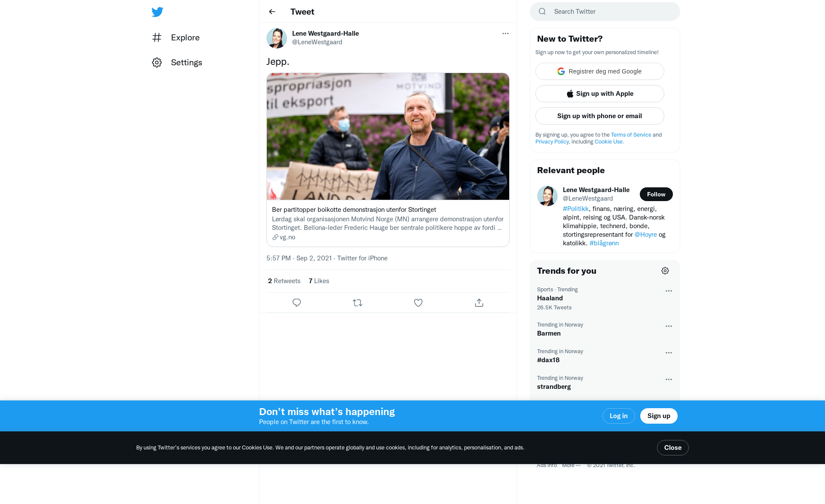Click the vg.no link icon
Image resolution: width=825 pixels, height=504 pixels.
click(275, 237)
